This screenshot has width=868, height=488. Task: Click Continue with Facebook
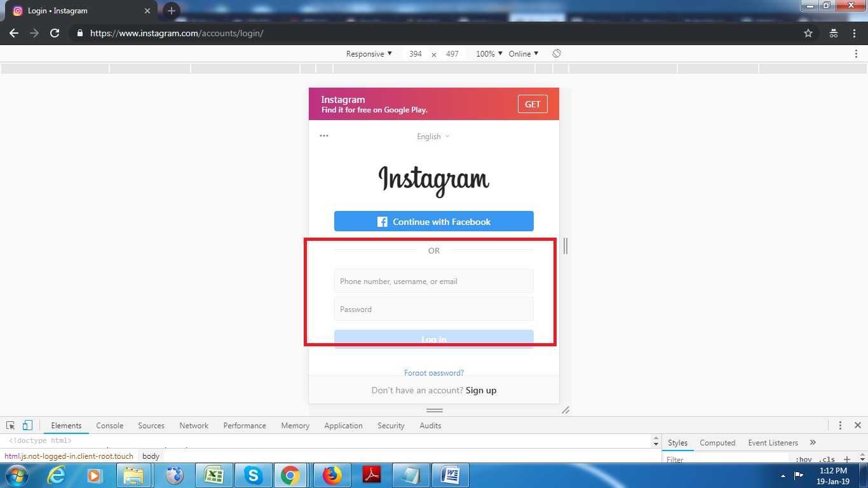pos(434,221)
